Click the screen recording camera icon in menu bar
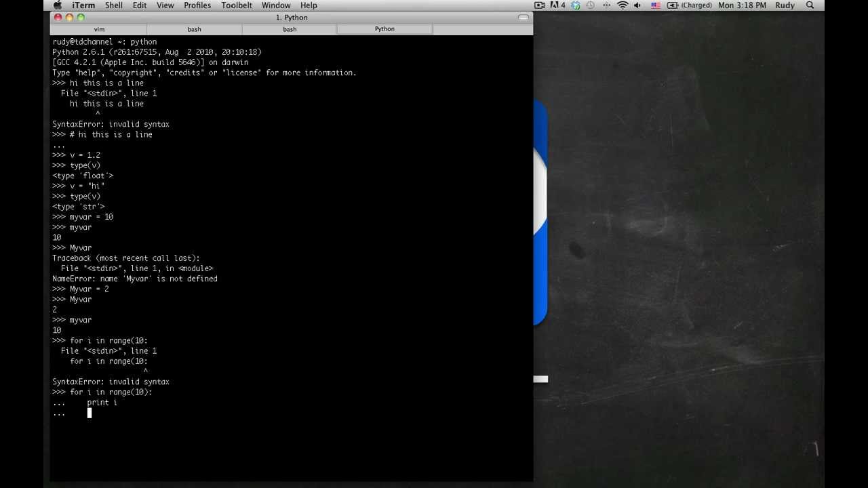The width and height of the screenshot is (868, 488). tap(540, 5)
